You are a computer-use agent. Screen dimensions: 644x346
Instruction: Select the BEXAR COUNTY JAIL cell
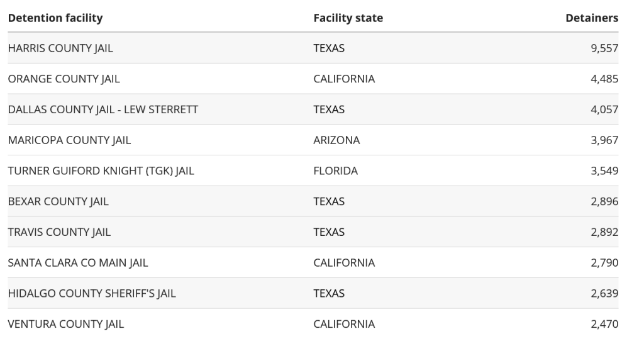click(x=58, y=202)
